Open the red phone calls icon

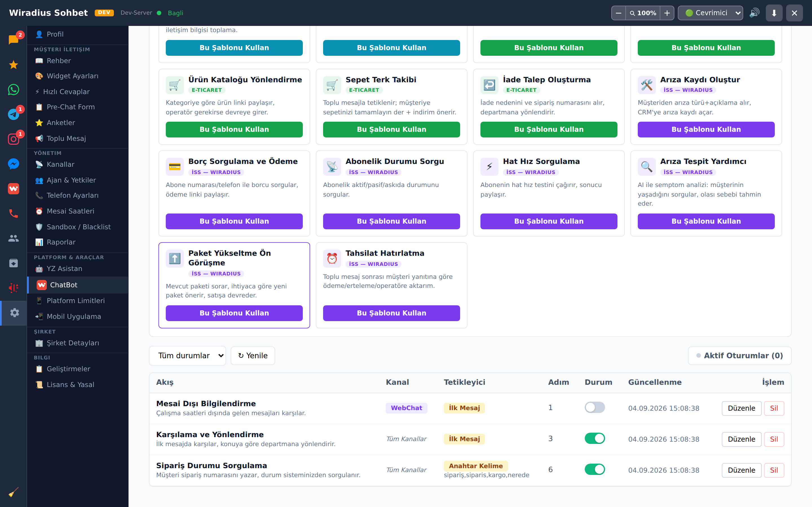[x=14, y=214]
